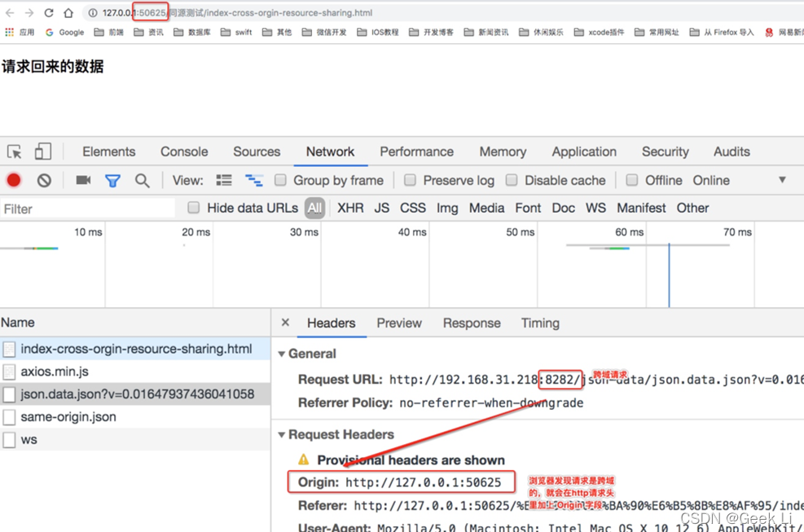The width and height of the screenshot is (804, 532).
Task: Open the Application tab
Action: [x=584, y=152]
